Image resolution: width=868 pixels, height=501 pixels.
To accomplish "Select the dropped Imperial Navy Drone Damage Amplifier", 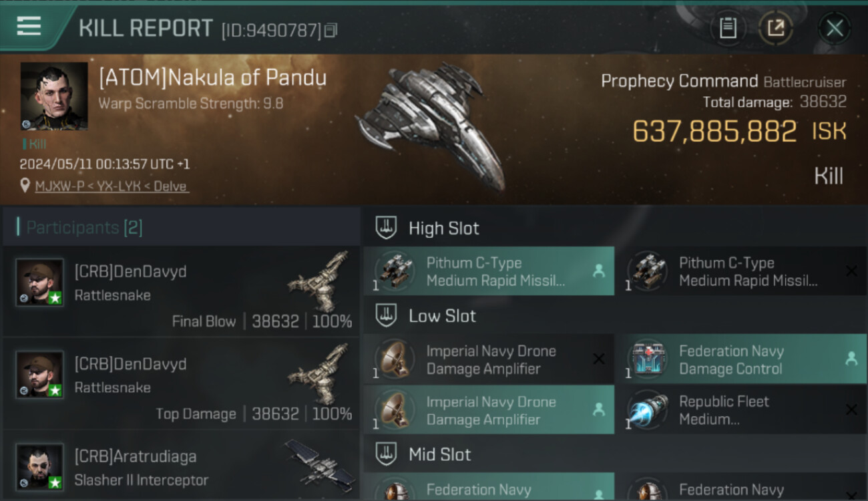I will [489, 410].
